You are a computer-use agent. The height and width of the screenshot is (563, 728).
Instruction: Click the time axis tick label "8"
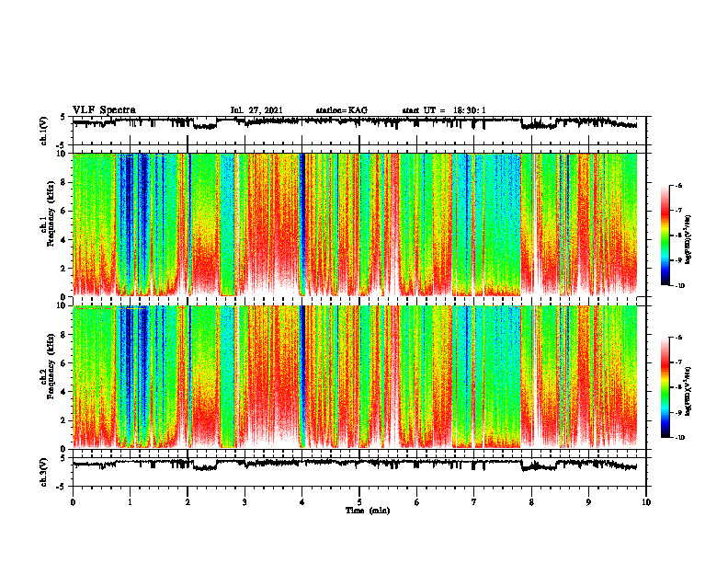[531, 502]
